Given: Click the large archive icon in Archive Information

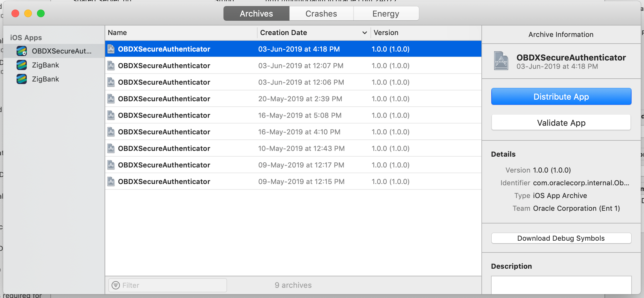Looking at the screenshot, I should pos(501,61).
